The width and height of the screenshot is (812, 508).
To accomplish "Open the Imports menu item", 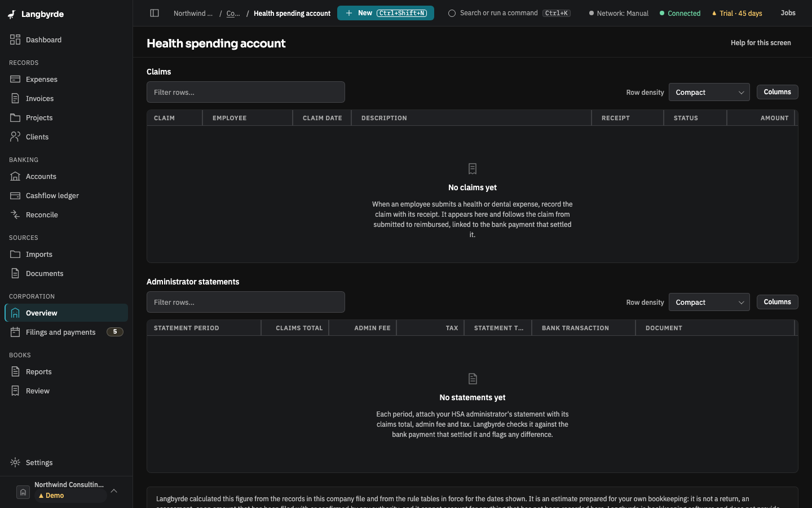I will click(x=67, y=254).
